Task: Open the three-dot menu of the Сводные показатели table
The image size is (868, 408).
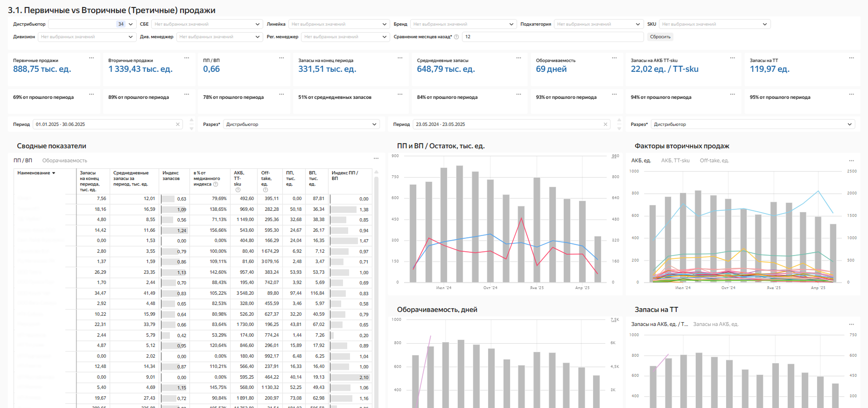Action: coord(376,159)
